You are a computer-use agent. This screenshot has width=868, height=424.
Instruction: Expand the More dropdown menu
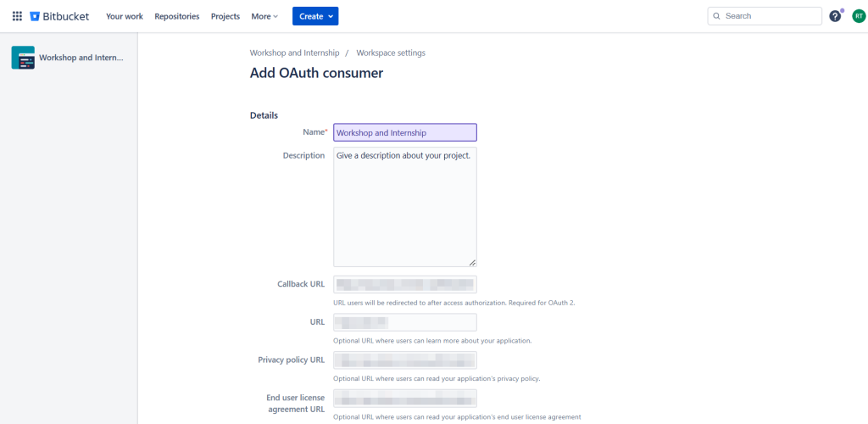(x=264, y=16)
